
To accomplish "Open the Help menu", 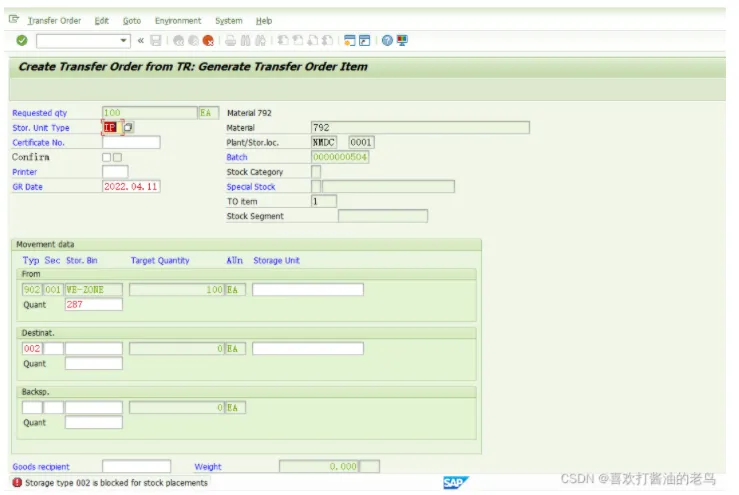I will click(264, 21).
